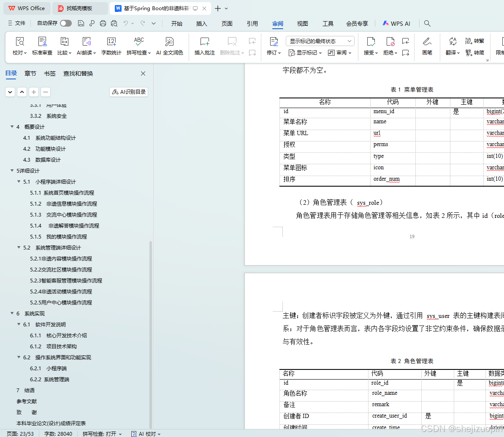The image size is (504, 437).
Task: Click 字数: 28040 in status bar
Action: 58,434
